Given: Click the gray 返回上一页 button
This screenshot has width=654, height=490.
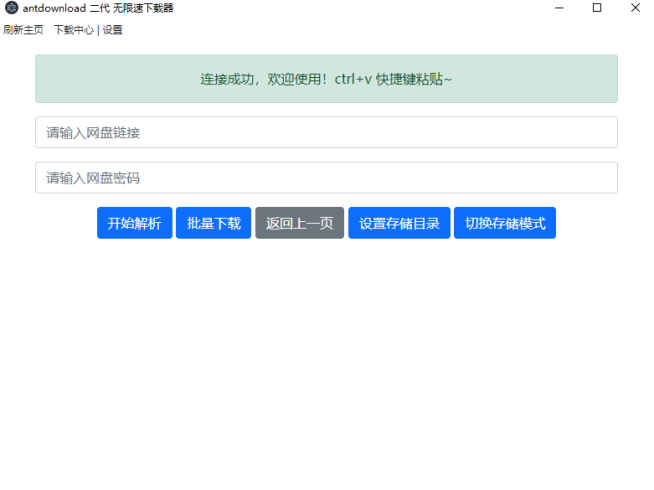Looking at the screenshot, I should click(x=299, y=223).
